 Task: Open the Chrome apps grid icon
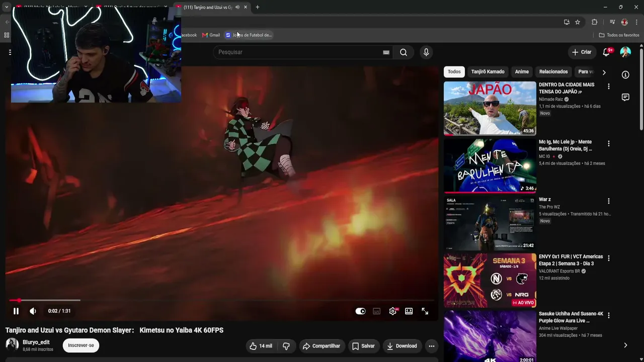(x=7, y=35)
